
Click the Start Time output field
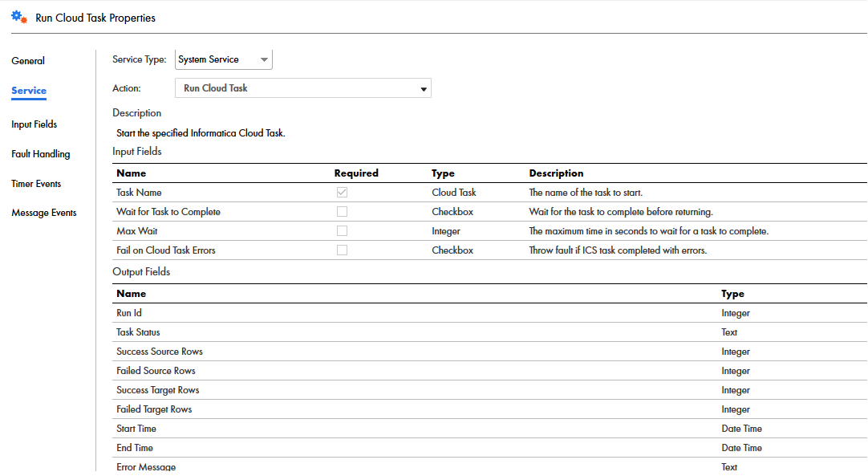[x=136, y=429]
